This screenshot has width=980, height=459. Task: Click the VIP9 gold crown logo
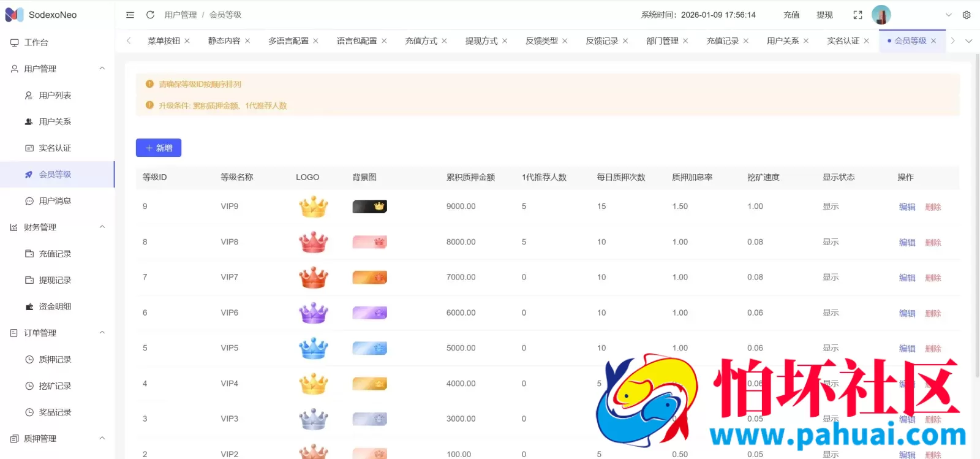[314, 207]
